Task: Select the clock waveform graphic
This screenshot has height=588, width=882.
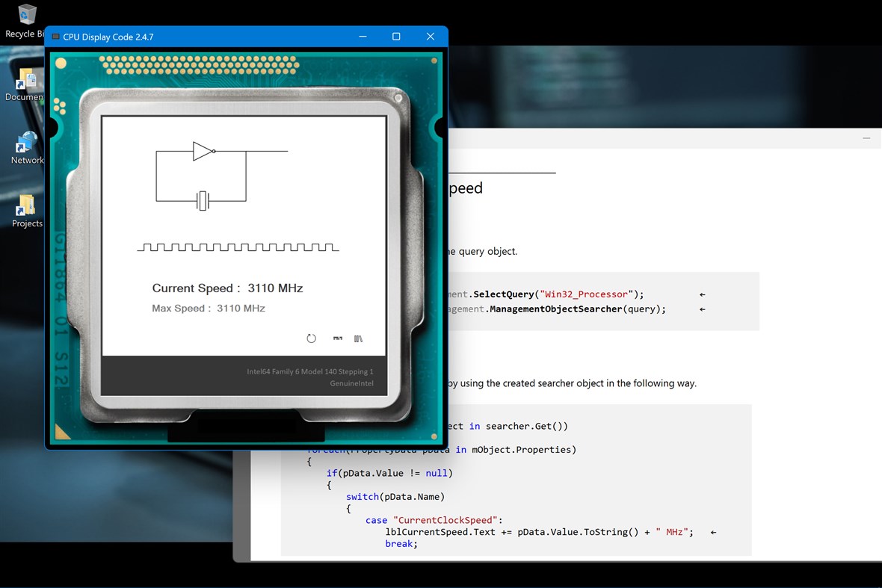Action: (x=238, y=247)
